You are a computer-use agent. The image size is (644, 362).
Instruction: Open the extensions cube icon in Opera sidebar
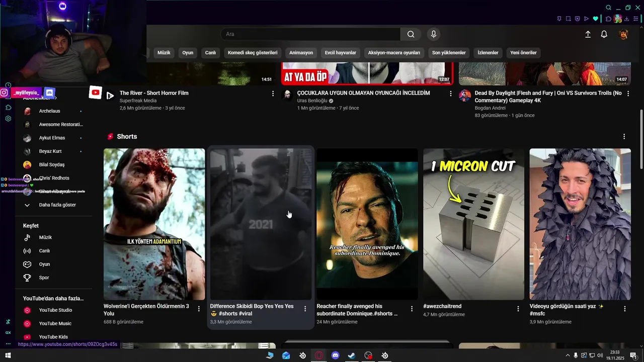[8, 107]
